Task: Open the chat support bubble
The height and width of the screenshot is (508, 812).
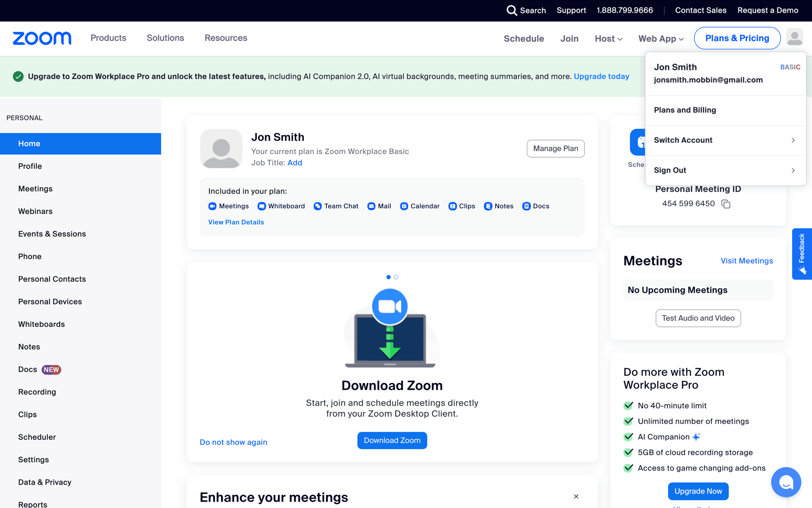Action: click(x=786, y=482)
